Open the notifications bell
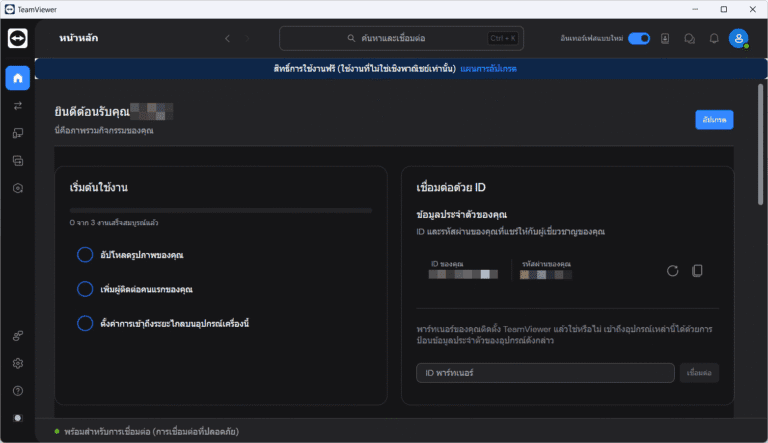Viewport: 768px width, 443px height. click(x=714, y=38)
